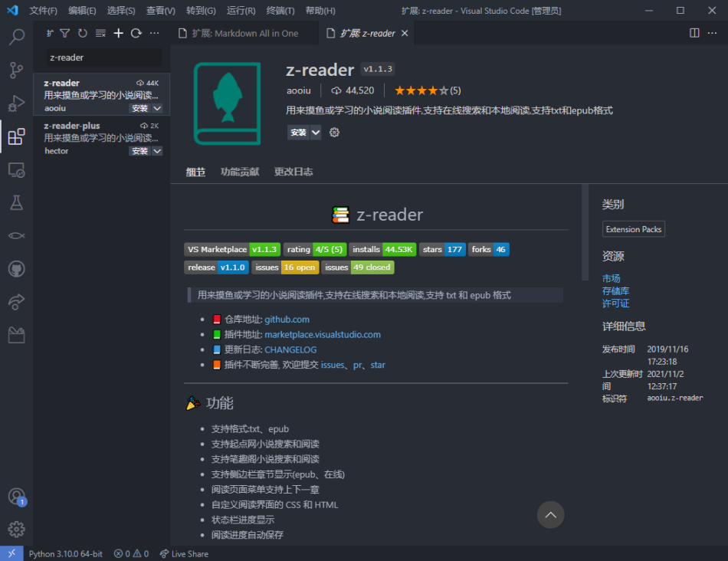Expand install dropdown arrow on extension page

[316, 133]
